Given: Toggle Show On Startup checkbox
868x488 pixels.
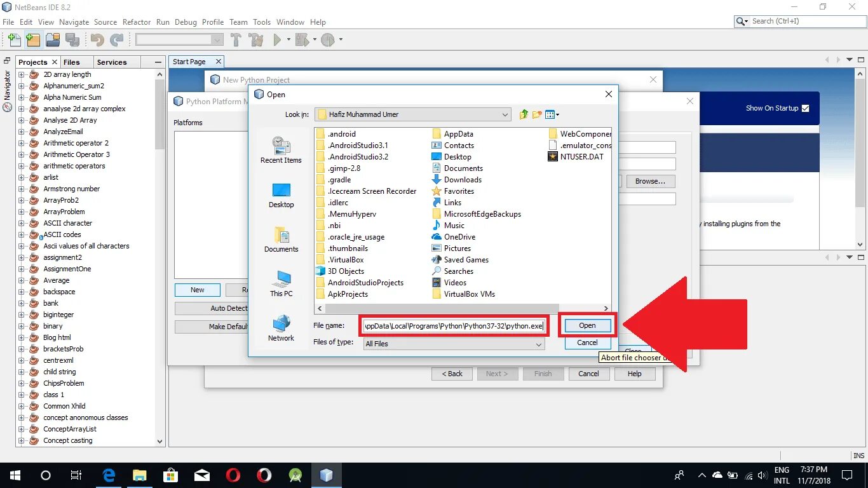Looking at the screenshot, I should tap(806, 108).
